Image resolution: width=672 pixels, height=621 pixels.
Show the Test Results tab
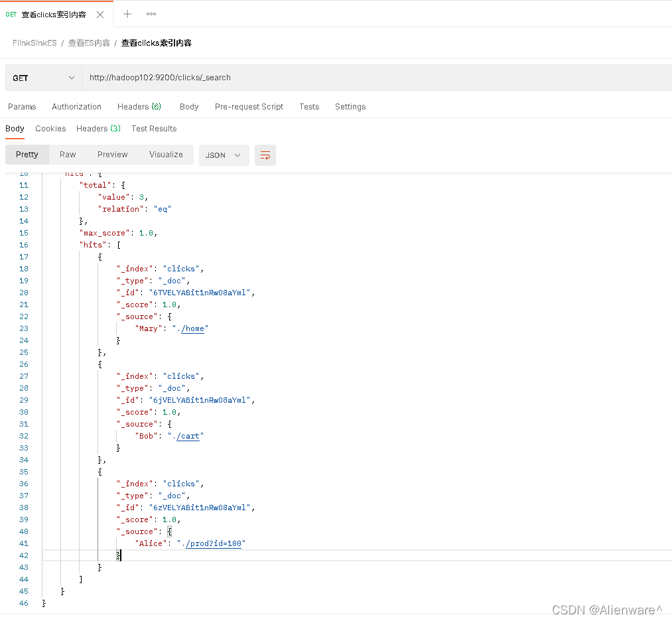(x=154, y=129)
